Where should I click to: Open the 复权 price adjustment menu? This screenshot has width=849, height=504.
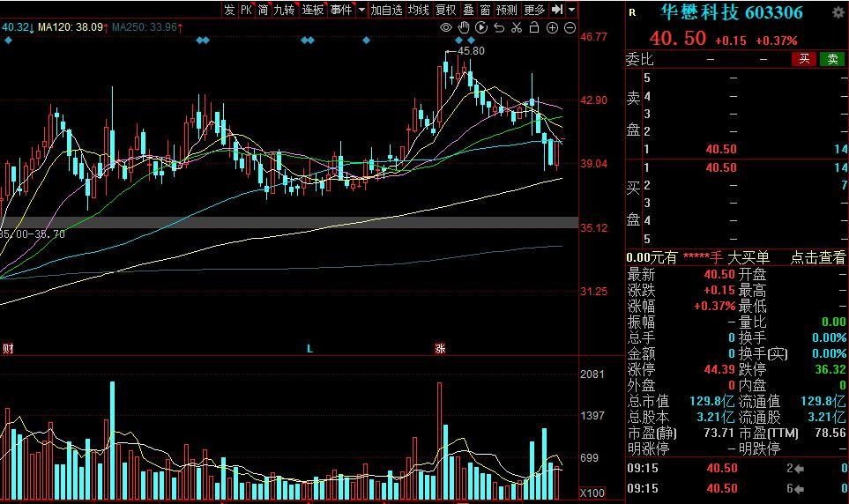446,9
